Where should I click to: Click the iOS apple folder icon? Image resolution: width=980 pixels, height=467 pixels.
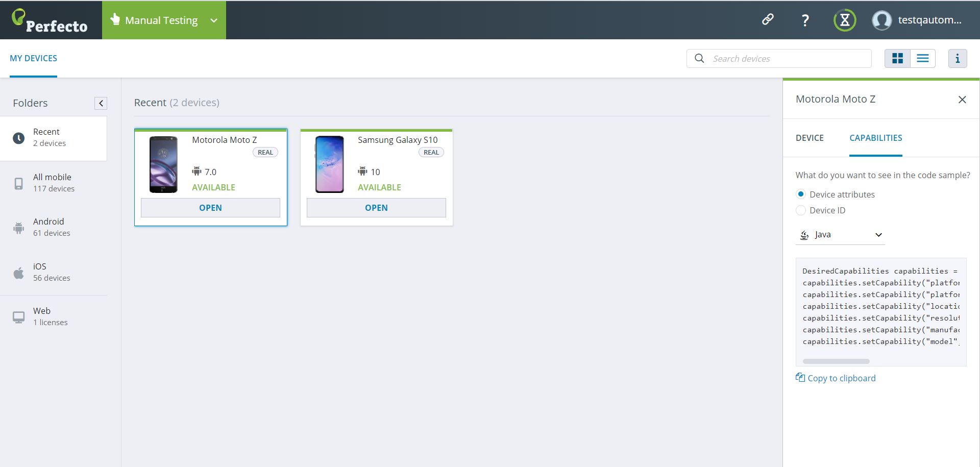[18, 273]
